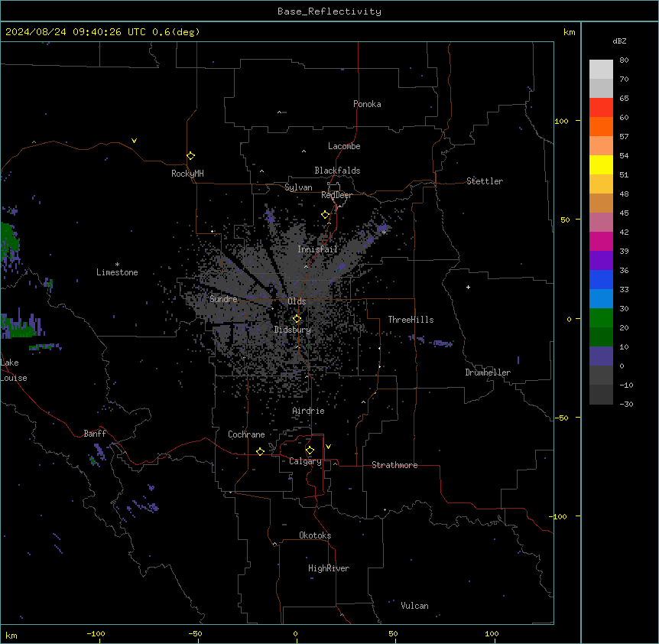
Task: Click the dBZ legend heading
Action: (619, 41)
